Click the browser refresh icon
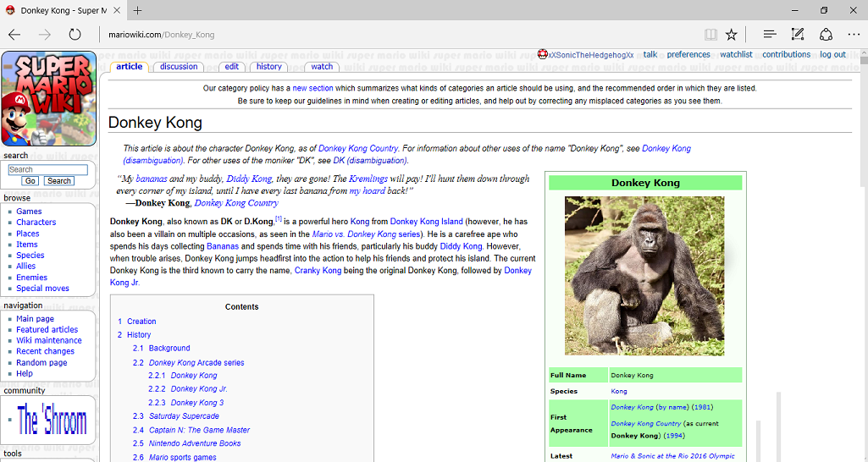 pyautogui.click(x=75, y=35)
